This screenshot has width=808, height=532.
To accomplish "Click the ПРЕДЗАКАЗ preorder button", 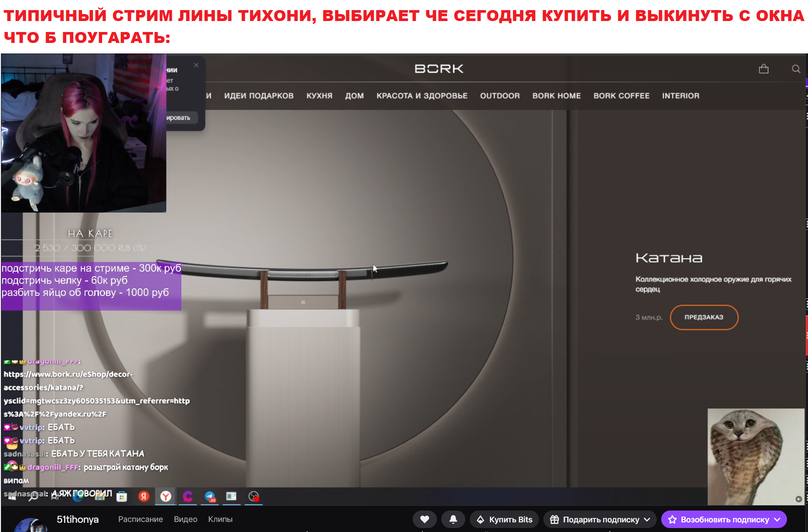I will (704, 317).
